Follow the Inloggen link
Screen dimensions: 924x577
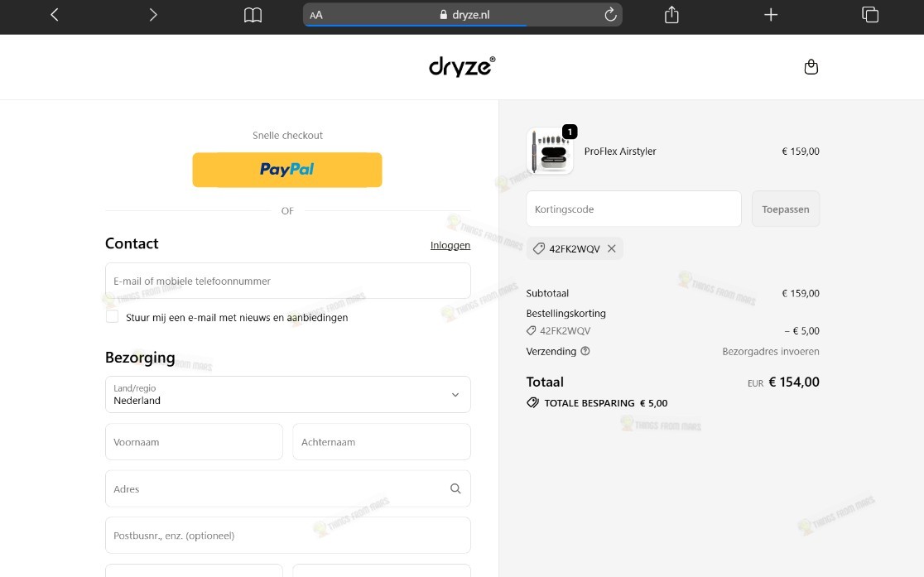click(x=450, y=245)
